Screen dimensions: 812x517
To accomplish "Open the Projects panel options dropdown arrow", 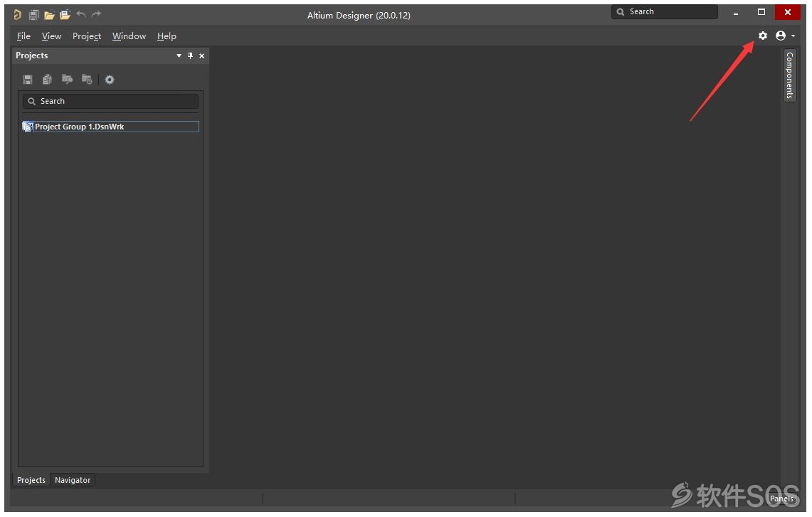I will pos(179,56).
